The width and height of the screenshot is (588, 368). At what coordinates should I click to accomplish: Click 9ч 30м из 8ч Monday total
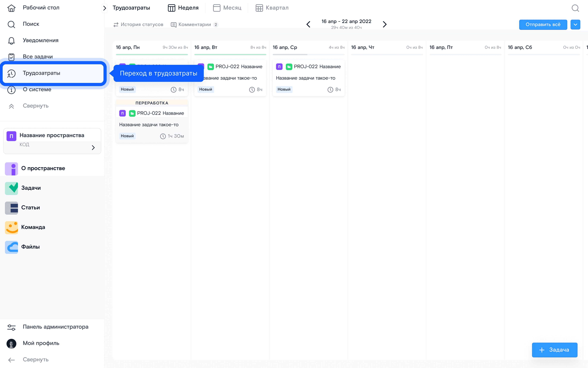pyautogui.click(x=175, y=48)
